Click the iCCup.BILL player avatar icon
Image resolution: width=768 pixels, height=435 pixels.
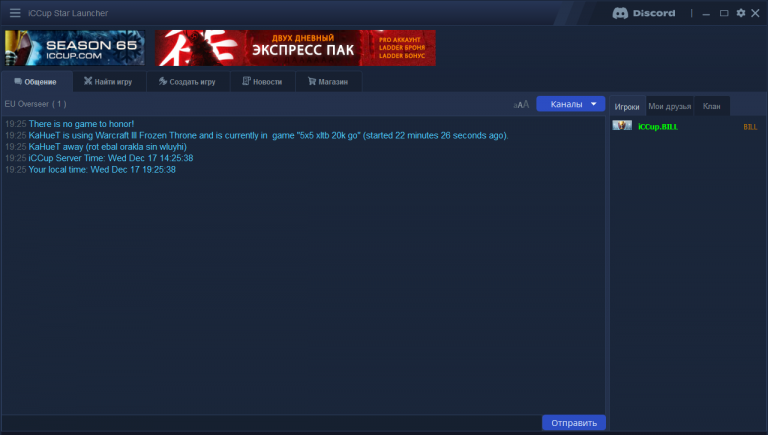coord(622,125)
